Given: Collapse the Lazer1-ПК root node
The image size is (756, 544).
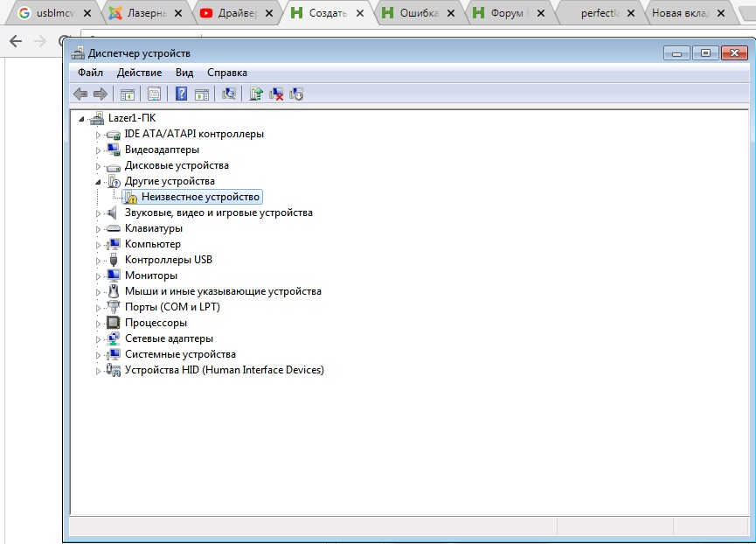Looking at the screenshot, I should [82, 119].
